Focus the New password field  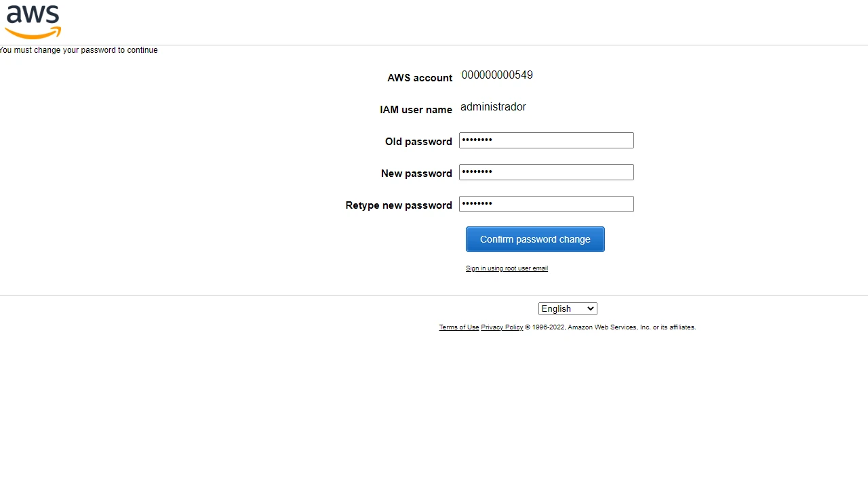(x=546, y=172)
